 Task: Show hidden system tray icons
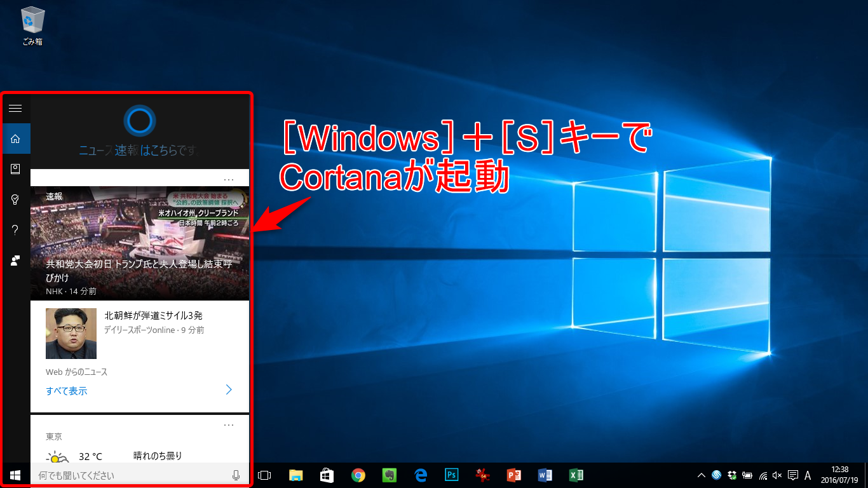pyautogui.click(x=702, y=475)
